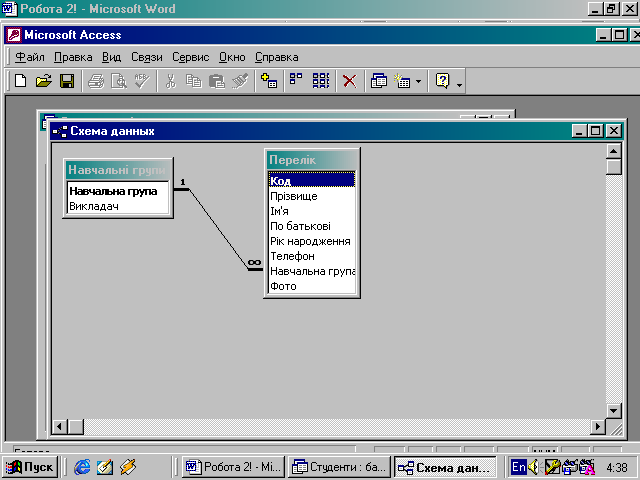The image size is (640, 480).
Task: Click the relationship line between tables
Action: click(219, 229)
